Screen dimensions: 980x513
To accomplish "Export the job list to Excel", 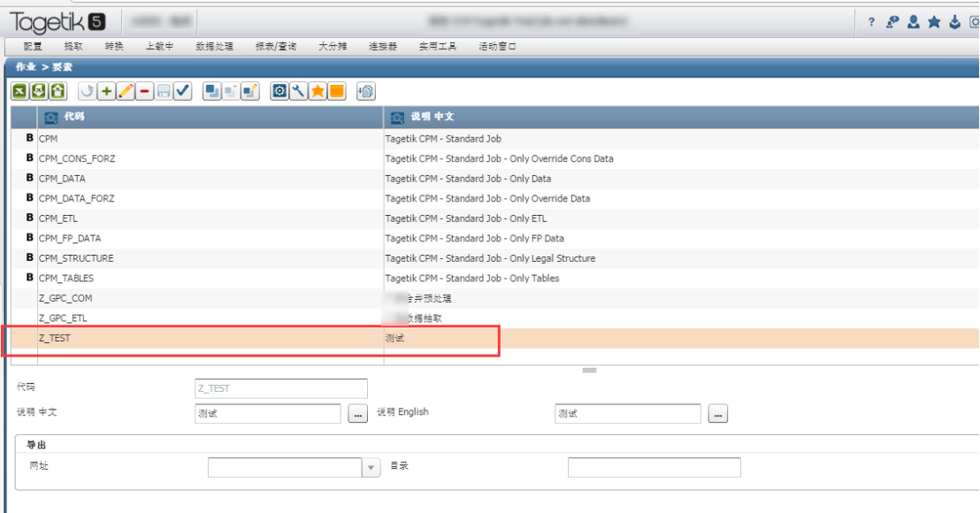I will (19, 91).
